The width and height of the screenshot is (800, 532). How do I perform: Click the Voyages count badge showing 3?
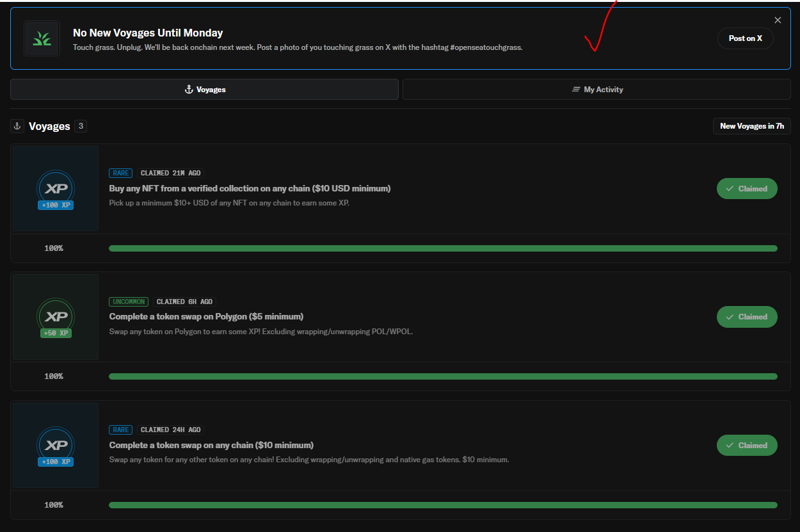tap(81, 126)
